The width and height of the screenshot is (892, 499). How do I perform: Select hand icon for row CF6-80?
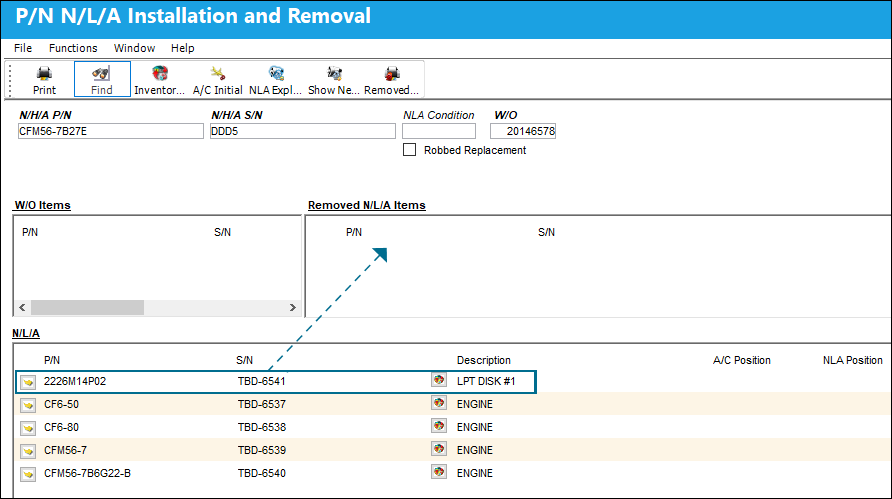coord(28,428)
